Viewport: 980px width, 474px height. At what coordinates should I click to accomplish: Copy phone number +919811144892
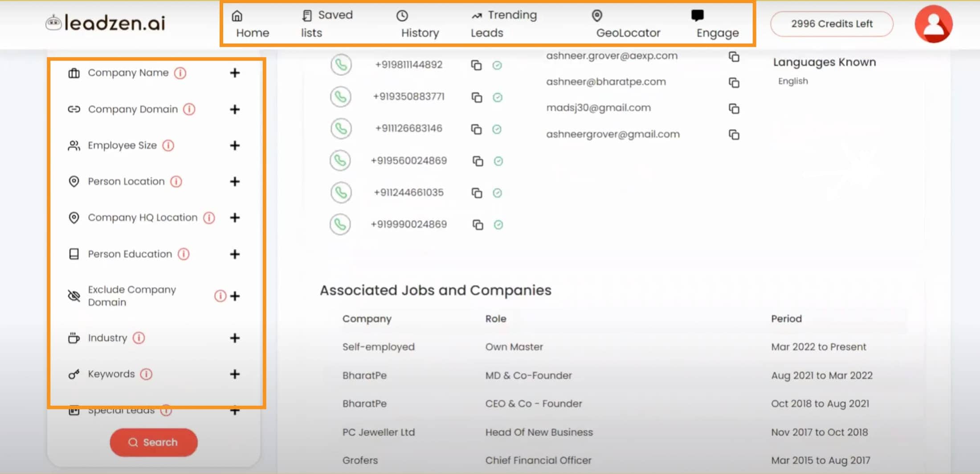[x=476, y=65]
